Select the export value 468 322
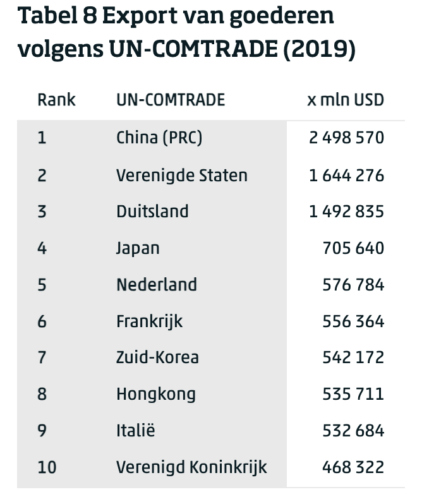The width and height of the screenshot is (441, 504). click(353, 467)
